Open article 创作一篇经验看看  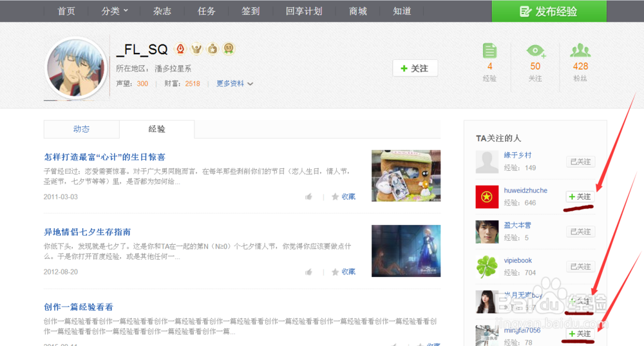[x=79, y=307]
